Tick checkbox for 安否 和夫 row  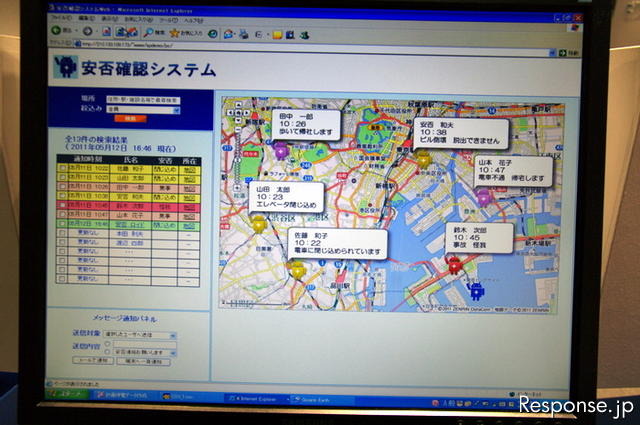click(62, 196)
